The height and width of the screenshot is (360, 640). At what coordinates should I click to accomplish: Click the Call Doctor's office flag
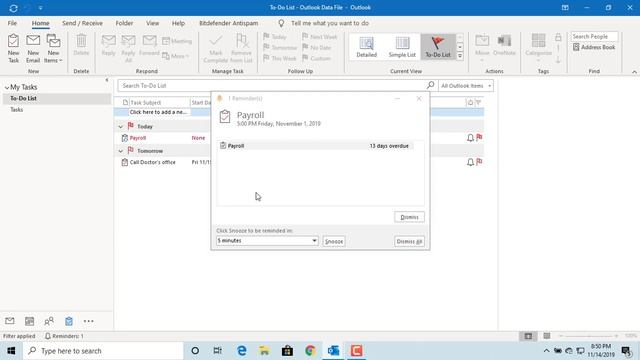[479, 162]
